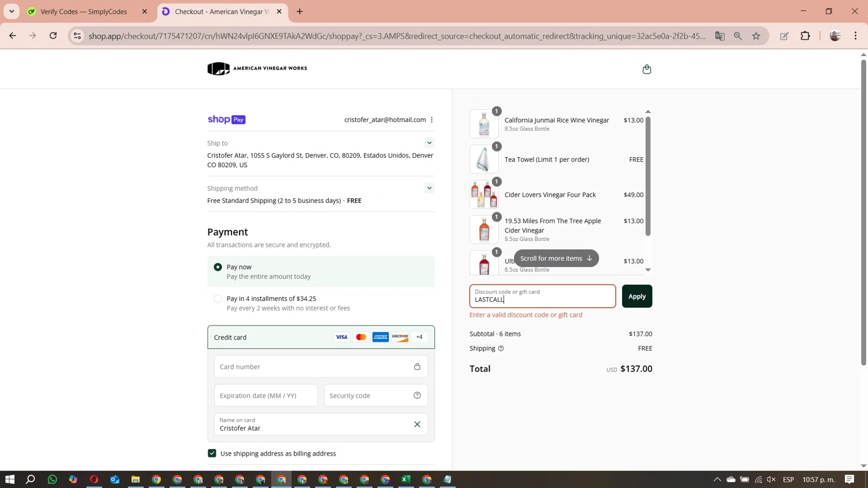This screenshot has height=488, width=868.
Task: Open the Chrome three-dot menu
Action: 856,36
